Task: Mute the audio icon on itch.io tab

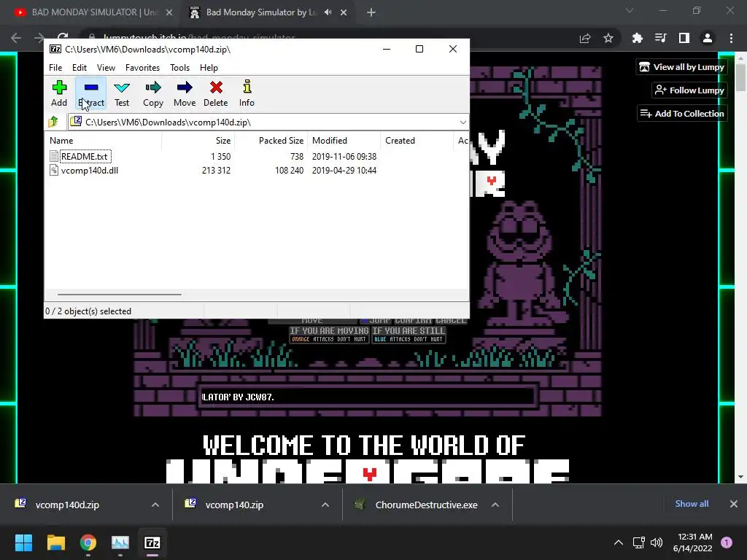Action: click(328, 12)
